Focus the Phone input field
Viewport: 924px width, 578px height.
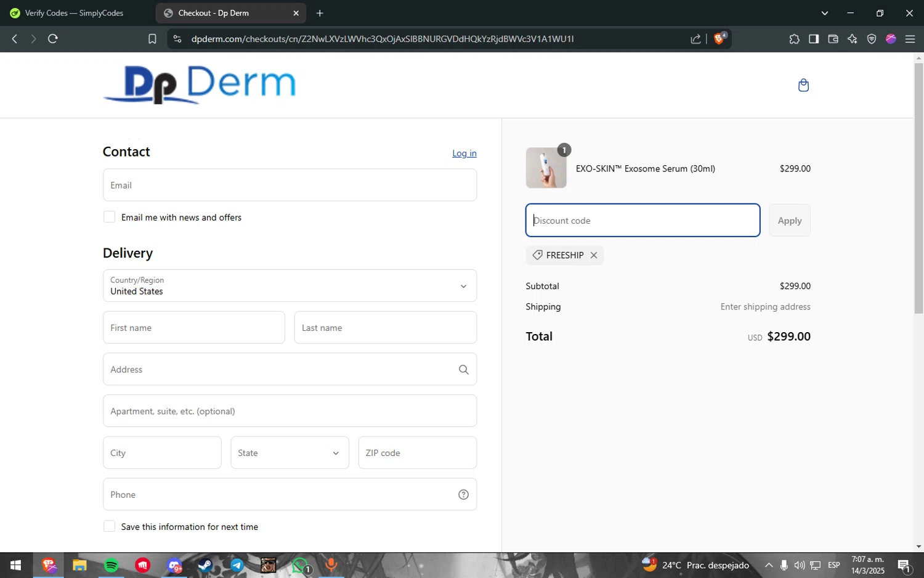290,495
